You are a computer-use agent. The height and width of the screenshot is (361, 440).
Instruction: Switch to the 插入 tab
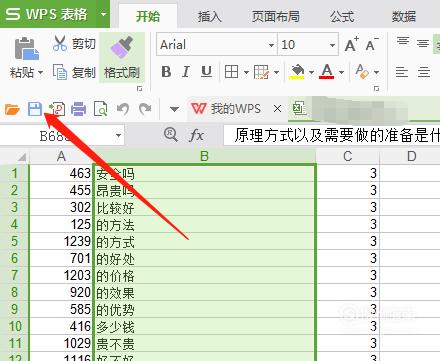tap(209, 16)
